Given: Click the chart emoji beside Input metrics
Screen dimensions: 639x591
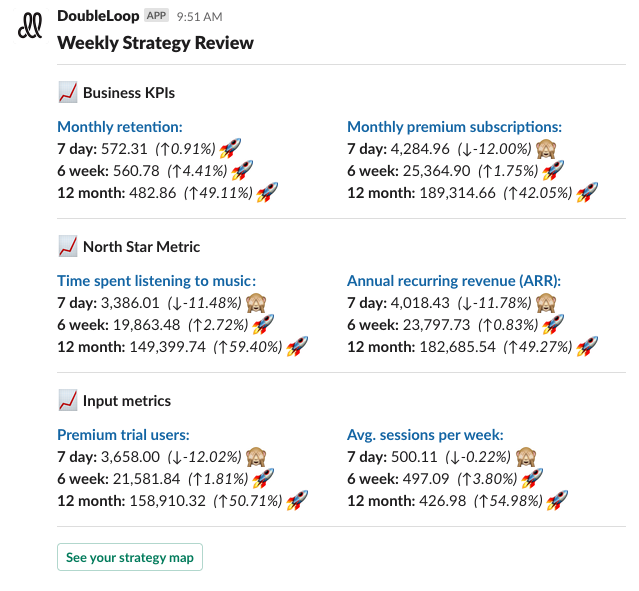Looking at the screenshot, I should click(x=68, y=401).
